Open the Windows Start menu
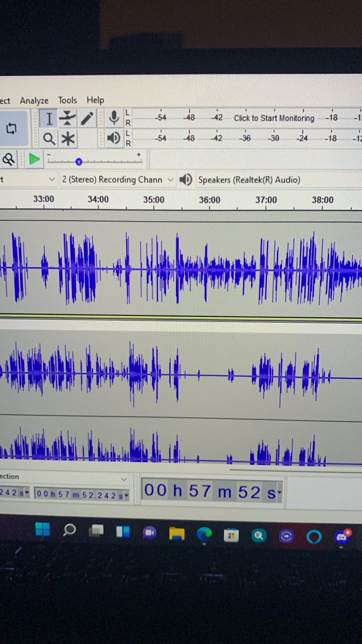The height and width of the screenshot is (644, 362). tap(42, 531)
